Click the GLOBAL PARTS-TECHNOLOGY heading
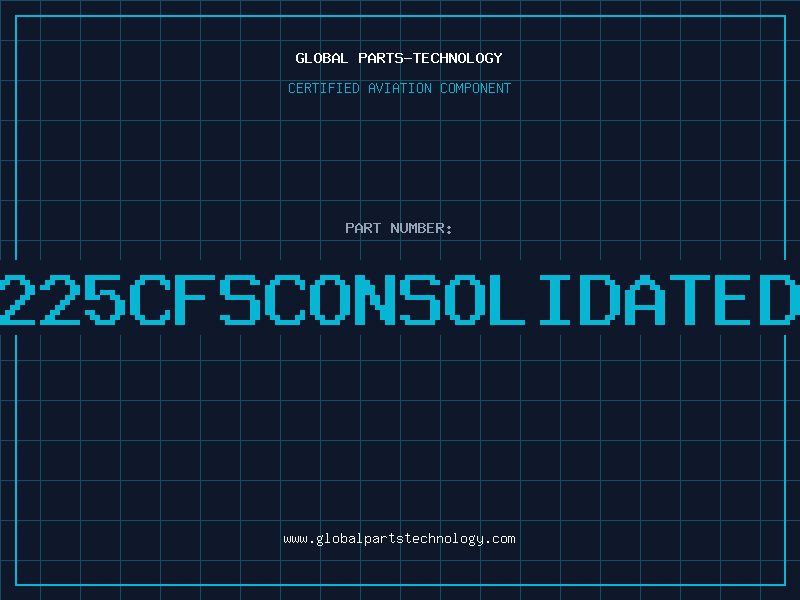 coord(399,58)
